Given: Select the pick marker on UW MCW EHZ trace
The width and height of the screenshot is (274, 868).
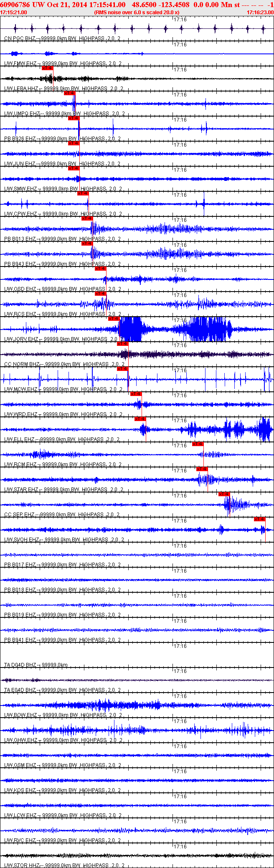Looking at the screenshot, I should pyautogui.click(x=122, y=369).
